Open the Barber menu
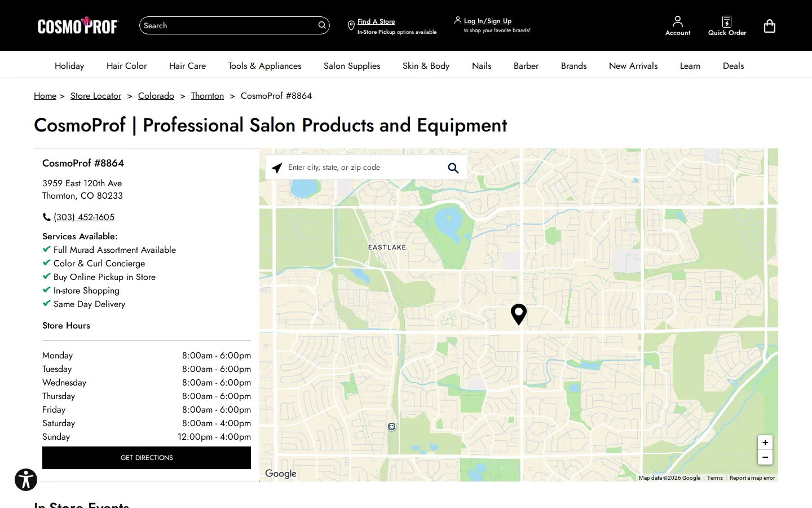 click(x=526, y=66)
